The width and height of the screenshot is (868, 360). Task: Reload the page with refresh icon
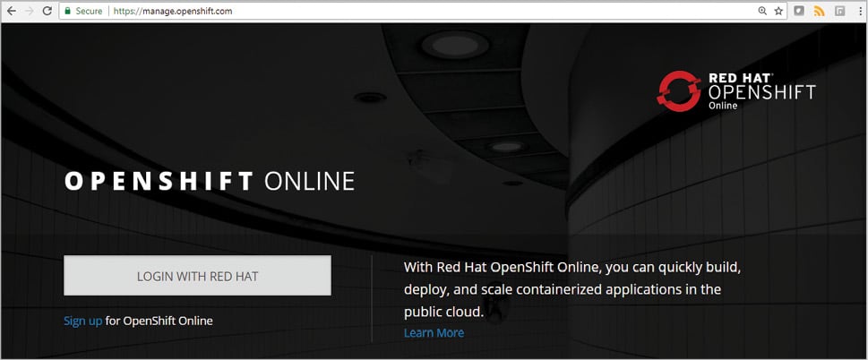tap(47, 11)
